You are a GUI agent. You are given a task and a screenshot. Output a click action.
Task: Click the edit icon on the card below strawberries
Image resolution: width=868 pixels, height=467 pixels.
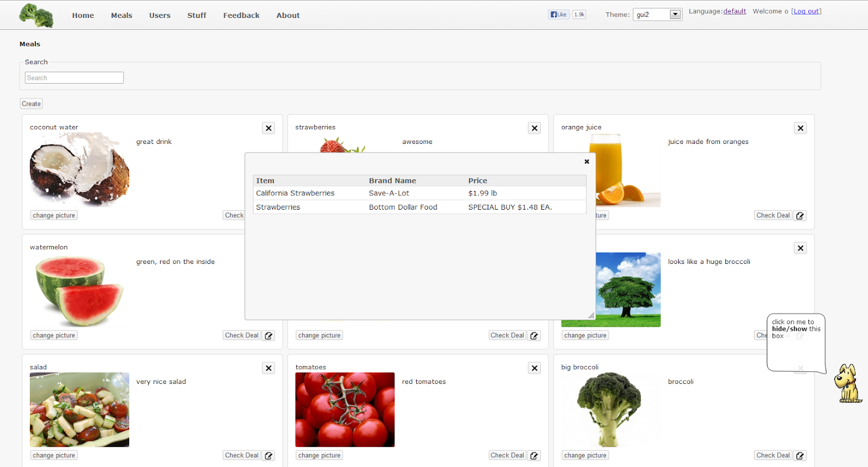534,336
